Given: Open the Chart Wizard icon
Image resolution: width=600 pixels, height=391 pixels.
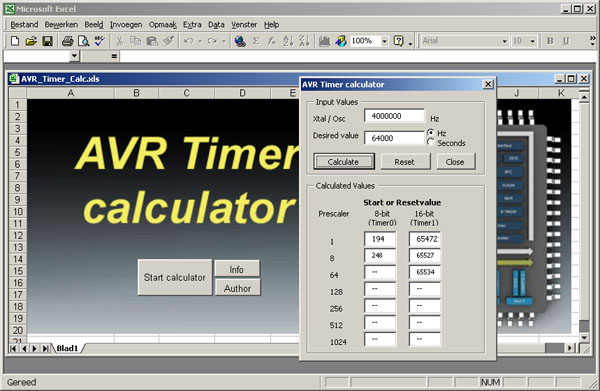Looking at the screenshot, I should [324, 41].
